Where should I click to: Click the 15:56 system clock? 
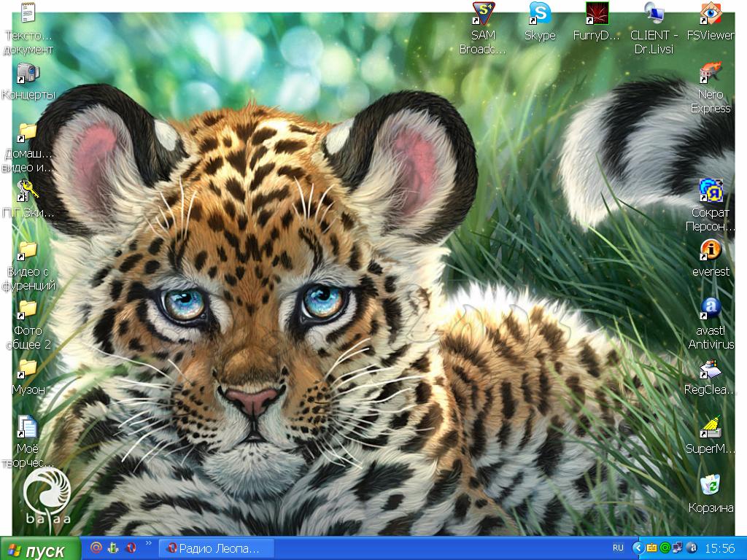(x=719, y=548)
